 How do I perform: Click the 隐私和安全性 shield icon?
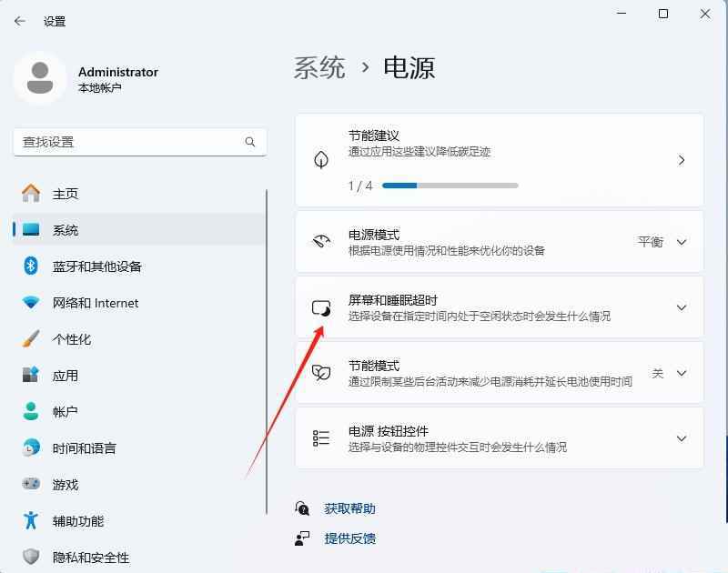(31, 557)
